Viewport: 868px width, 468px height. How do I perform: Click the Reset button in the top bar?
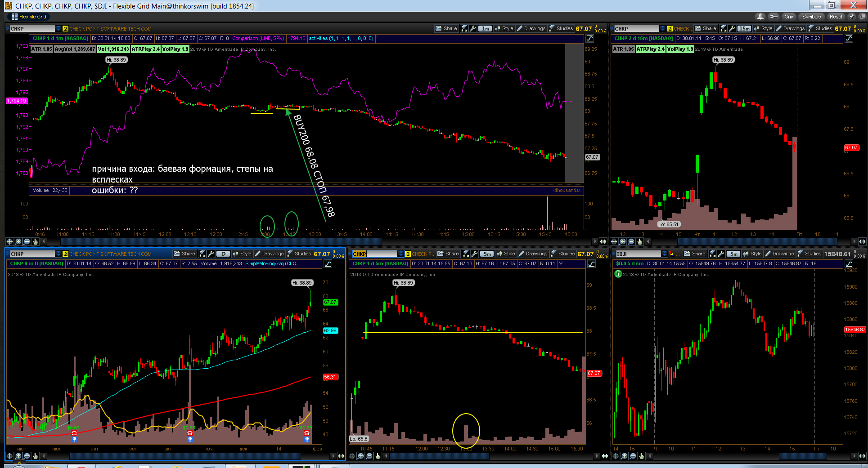point(836,17)
